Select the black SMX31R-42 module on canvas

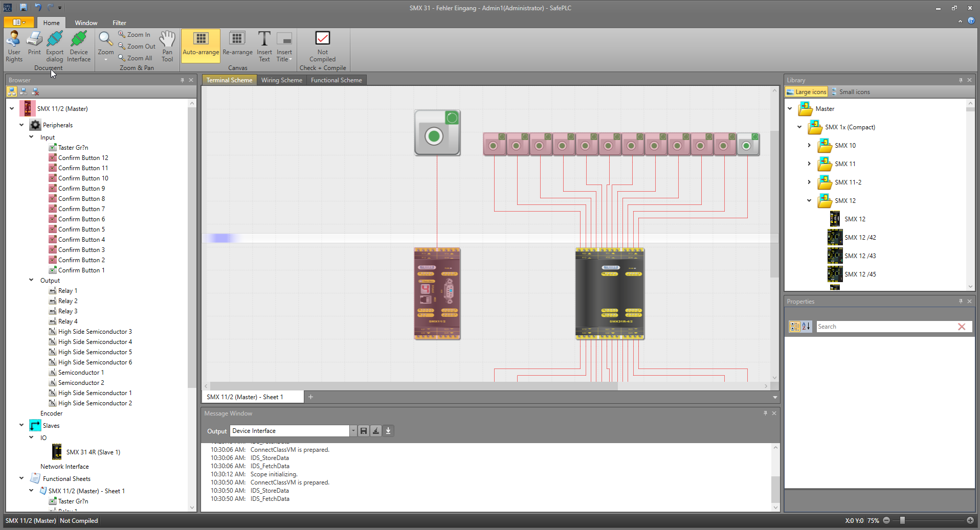(610, 293)
